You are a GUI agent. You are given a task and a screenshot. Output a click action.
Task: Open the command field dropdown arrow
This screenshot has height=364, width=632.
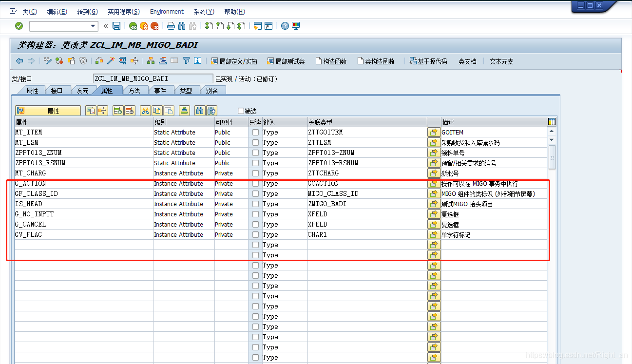click(94, 26)
